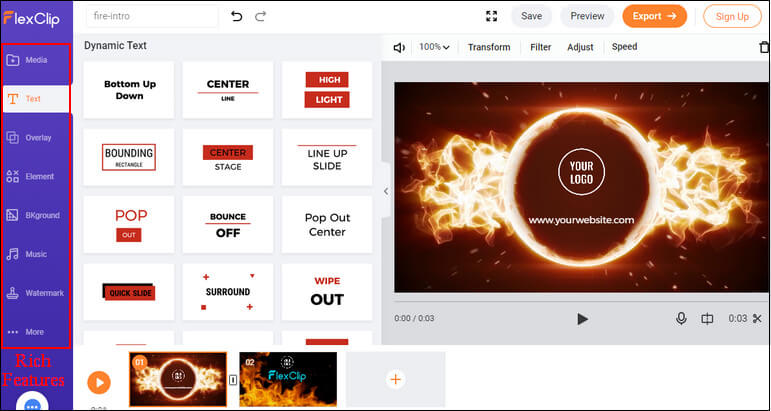Open the Media sidebar panel
The height and width of the screenshot is (411, 771).
pos(36,60)
